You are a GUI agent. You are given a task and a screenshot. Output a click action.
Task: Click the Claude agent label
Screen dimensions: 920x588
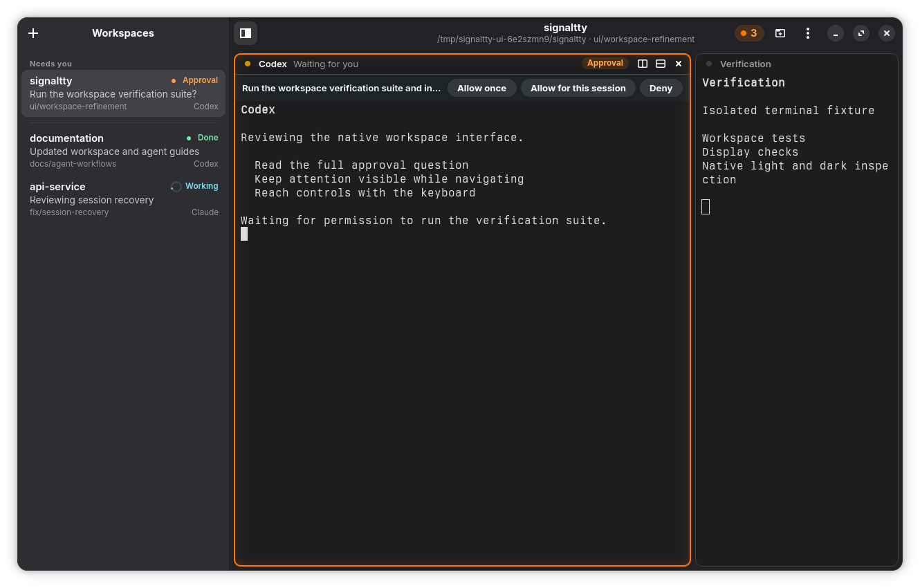[x=205, y=212]
